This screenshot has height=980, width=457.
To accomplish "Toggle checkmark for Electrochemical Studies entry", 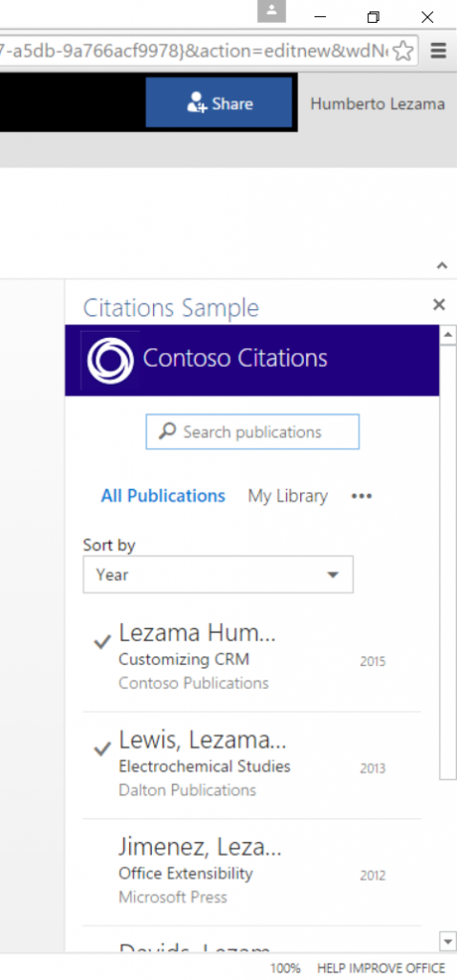I will [x=101, y=748].
